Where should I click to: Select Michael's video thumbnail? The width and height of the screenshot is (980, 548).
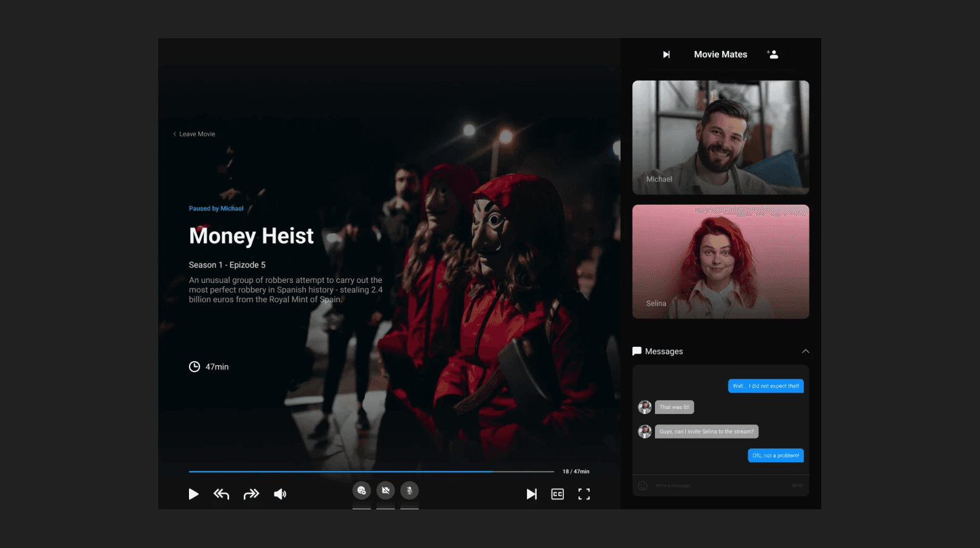point(721,138)
